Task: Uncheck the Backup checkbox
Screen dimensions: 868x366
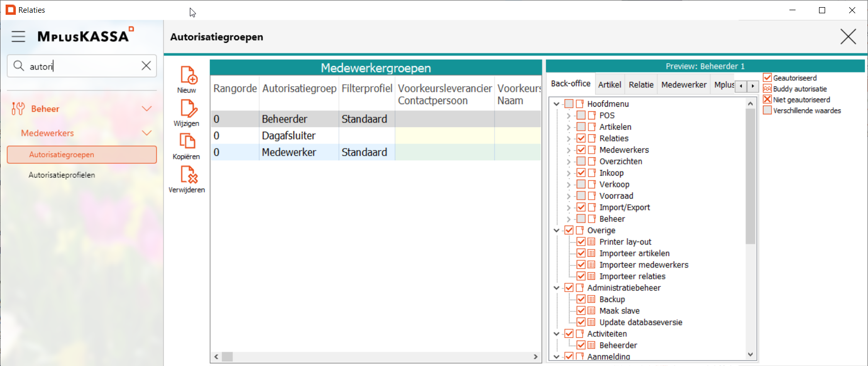Action: click(x=581, y=299)
